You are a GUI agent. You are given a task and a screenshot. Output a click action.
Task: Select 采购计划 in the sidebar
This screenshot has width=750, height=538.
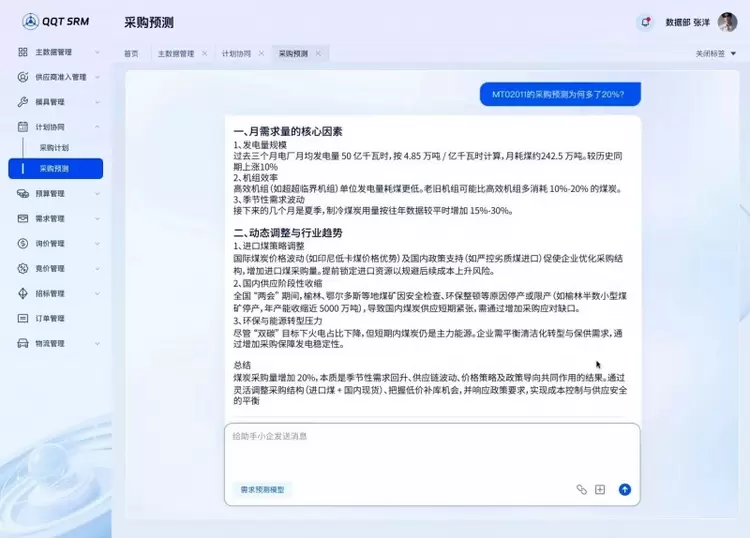(55, 147)
